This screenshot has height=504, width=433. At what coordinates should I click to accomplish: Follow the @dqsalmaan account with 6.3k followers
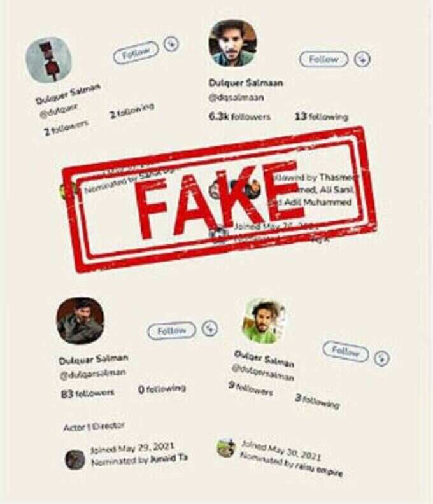point(323,59)
